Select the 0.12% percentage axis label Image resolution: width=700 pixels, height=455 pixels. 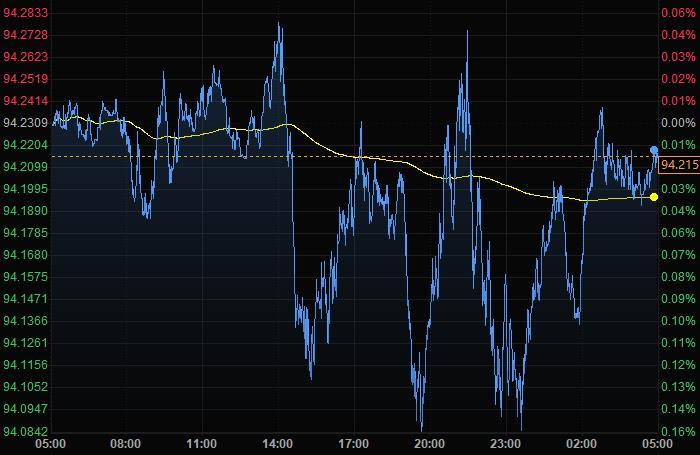[678, 365]
